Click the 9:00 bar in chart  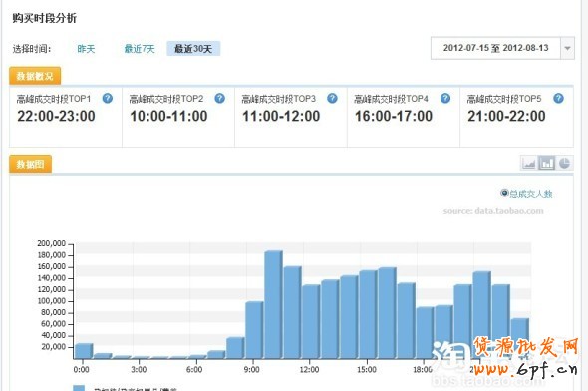[x=254, y=330]
